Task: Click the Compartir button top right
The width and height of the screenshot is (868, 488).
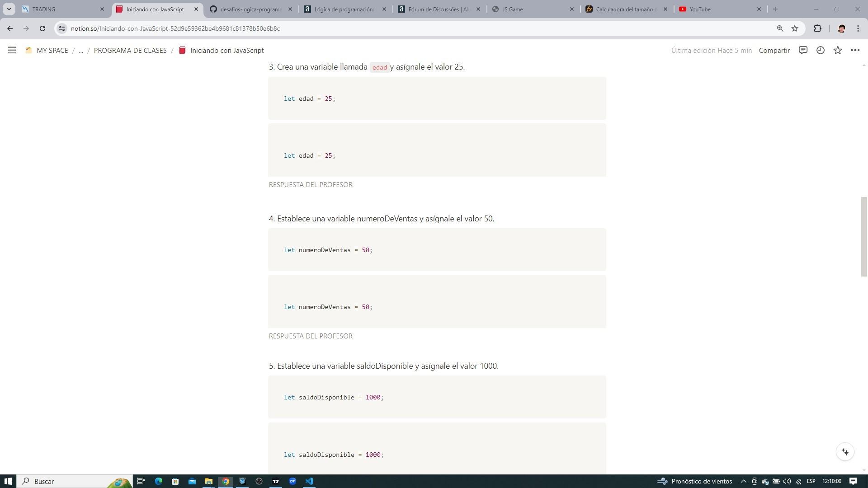Action: (x=774, y=50)
